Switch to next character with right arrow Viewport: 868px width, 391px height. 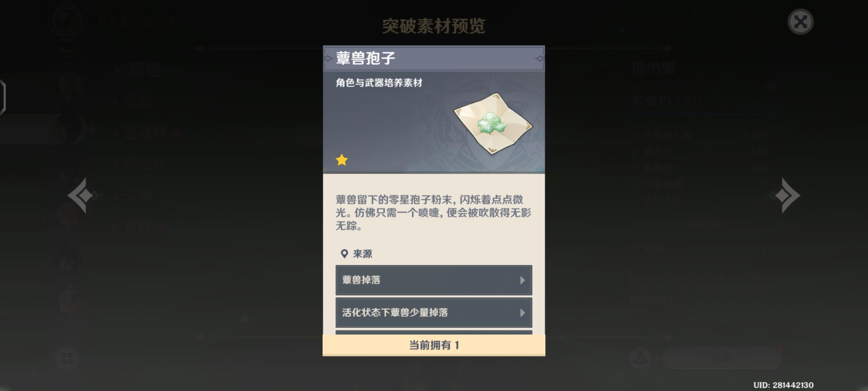(x=786, y=195)
